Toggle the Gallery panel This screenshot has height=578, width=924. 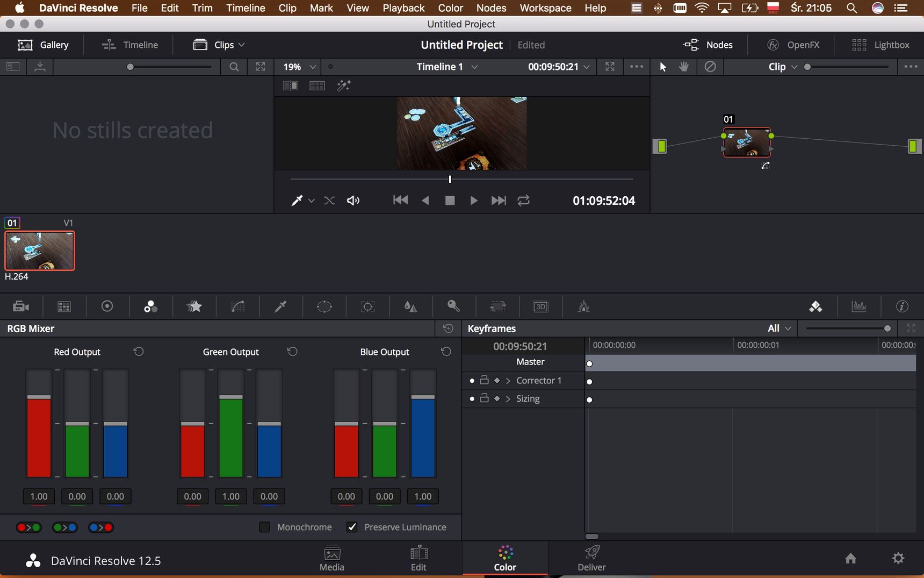coord(44,45)
